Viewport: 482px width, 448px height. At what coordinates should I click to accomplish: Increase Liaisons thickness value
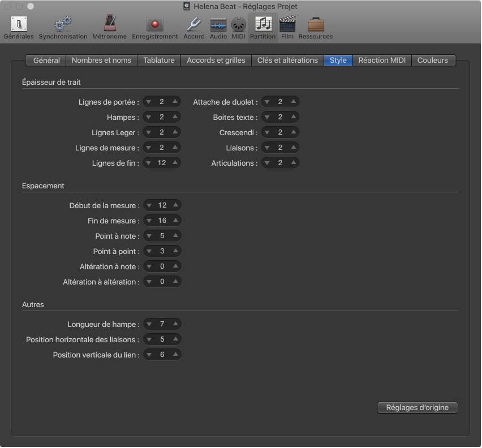click(x=294, y=148)
